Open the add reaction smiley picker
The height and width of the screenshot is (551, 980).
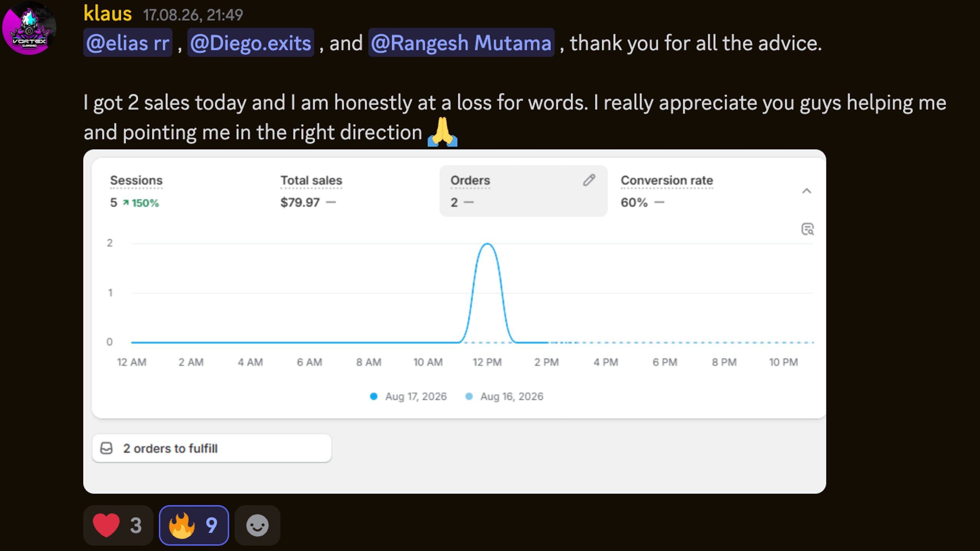tap(257, 525)
